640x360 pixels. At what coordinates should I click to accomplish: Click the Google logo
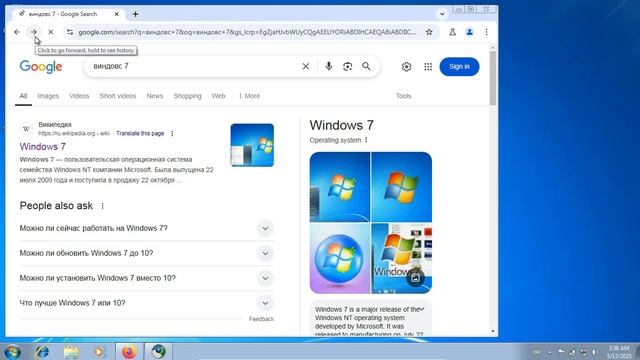[x=41, y=67]
